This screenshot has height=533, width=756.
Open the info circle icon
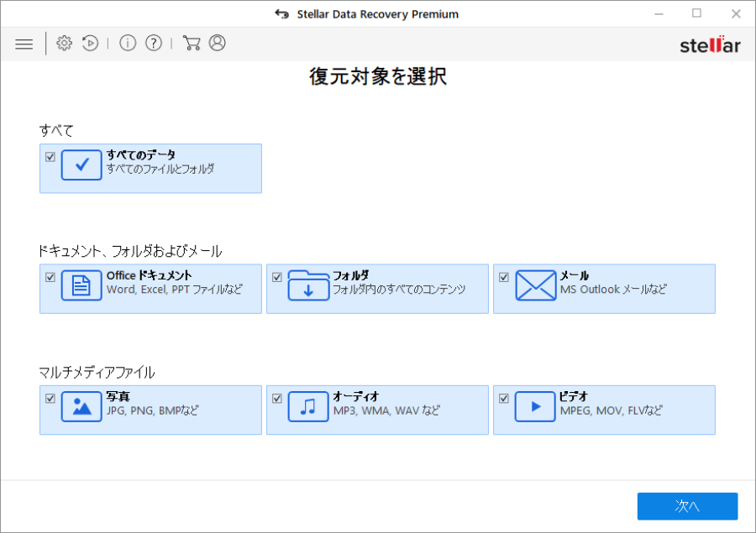tap(128, 43)
